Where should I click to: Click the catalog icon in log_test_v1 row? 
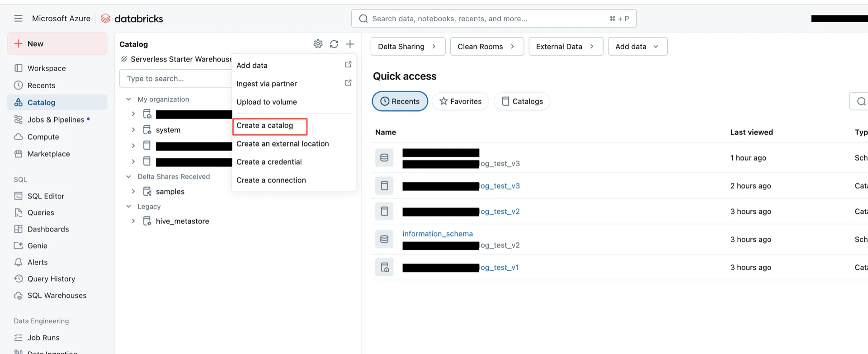pos(384,267)
